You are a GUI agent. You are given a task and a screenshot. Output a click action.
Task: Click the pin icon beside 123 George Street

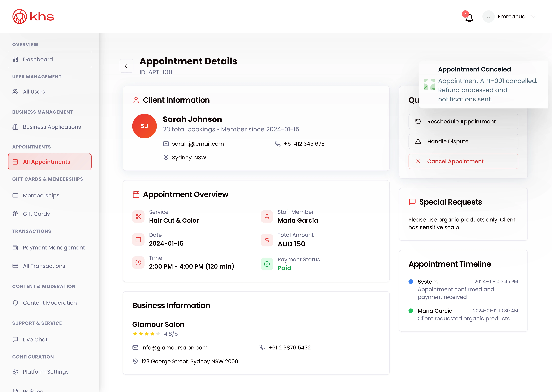[135, 361]
